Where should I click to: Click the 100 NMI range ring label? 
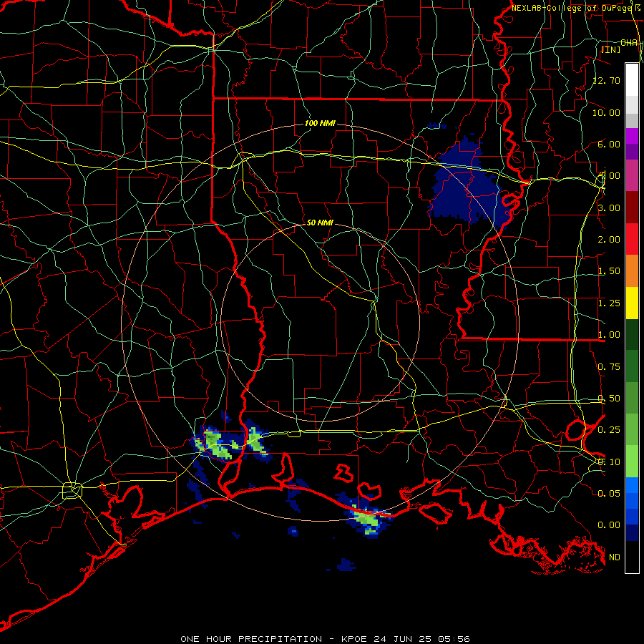320,123
